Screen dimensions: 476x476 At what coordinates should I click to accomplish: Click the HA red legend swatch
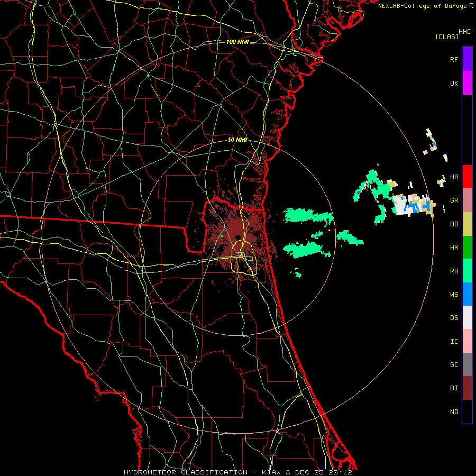pyautogui.click(x=467, y=177)
